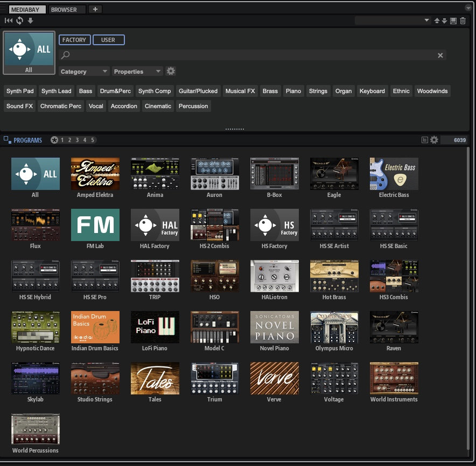The image size is (476, 466).
Task: Click the refresh MediaBay results icon
Action: 19,20
